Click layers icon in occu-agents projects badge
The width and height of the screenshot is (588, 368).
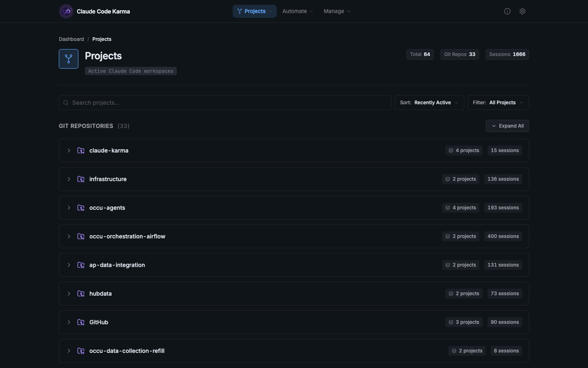click(448, 208)
